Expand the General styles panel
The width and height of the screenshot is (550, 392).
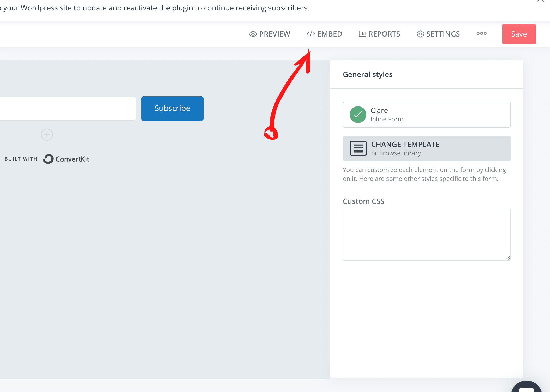(x=368, y=74)
